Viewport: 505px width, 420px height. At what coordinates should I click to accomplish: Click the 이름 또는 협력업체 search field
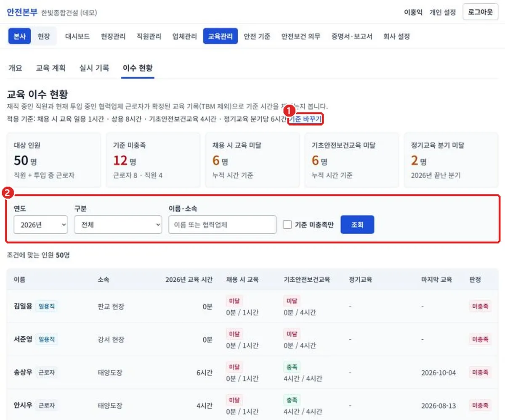pos(222,225)
